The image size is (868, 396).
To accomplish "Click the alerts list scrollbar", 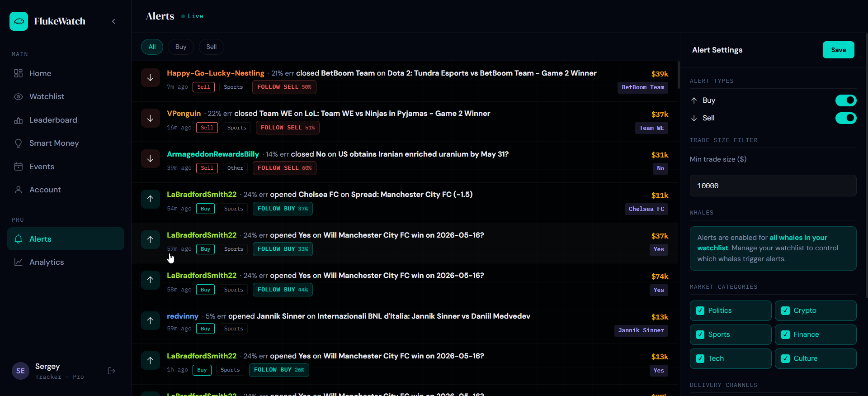I will 678,75.
